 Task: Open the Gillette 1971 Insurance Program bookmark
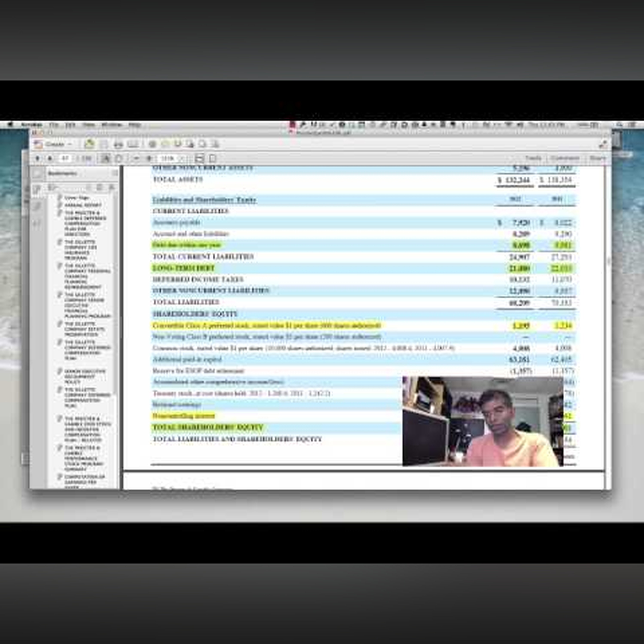[81, 250]
